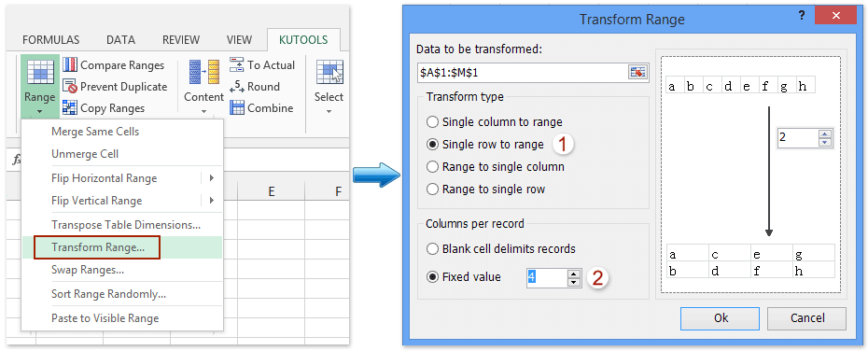Click the Combine icon

[237, 107]
